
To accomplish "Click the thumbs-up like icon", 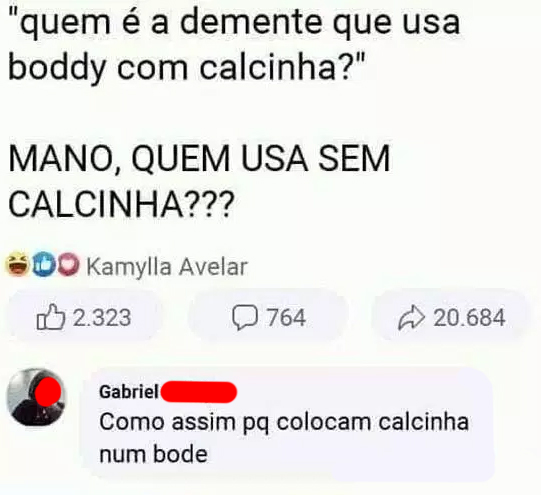I will 51,317.
